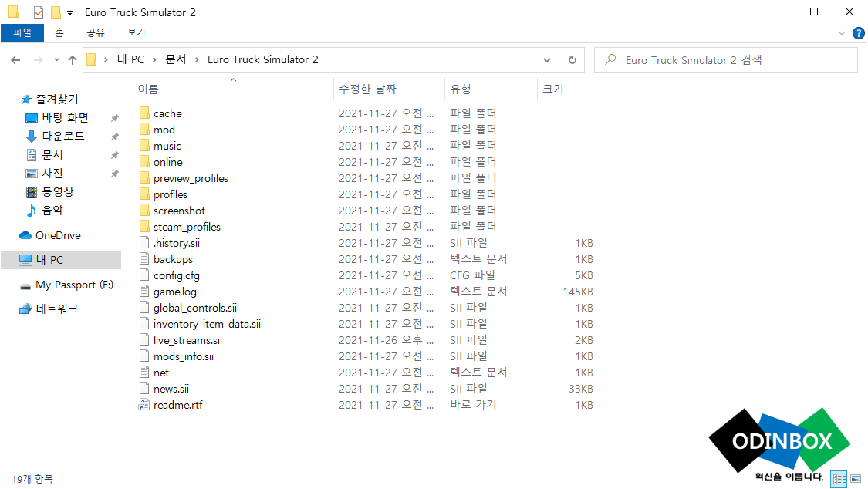
Task: Select Documents in sidebar
Action: [x=52, y=155]
